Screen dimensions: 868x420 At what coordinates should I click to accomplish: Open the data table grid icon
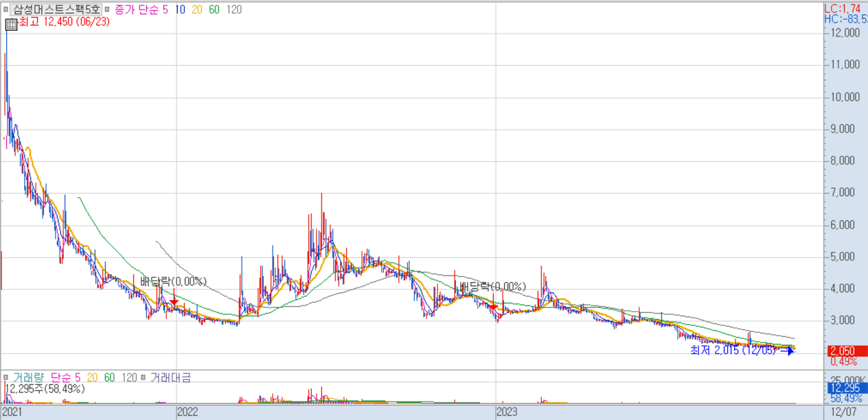[x=10, y=24]
